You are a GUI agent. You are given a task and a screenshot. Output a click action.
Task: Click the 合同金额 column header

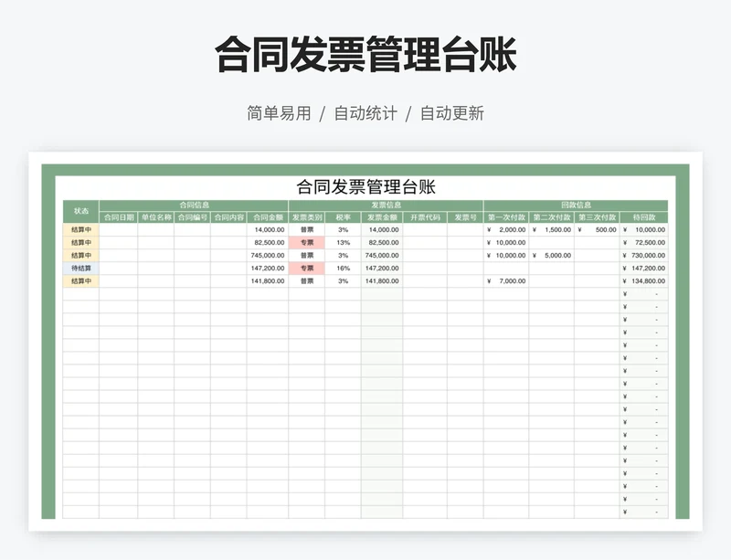268,217
